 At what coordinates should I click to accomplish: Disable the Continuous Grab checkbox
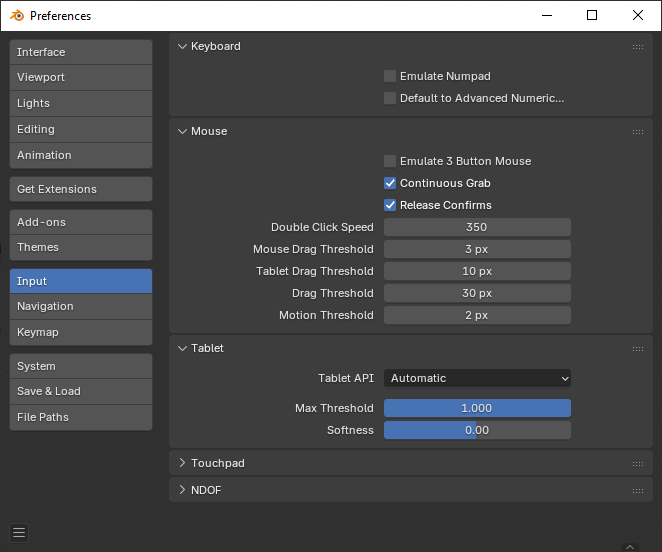tap(390, 183)
